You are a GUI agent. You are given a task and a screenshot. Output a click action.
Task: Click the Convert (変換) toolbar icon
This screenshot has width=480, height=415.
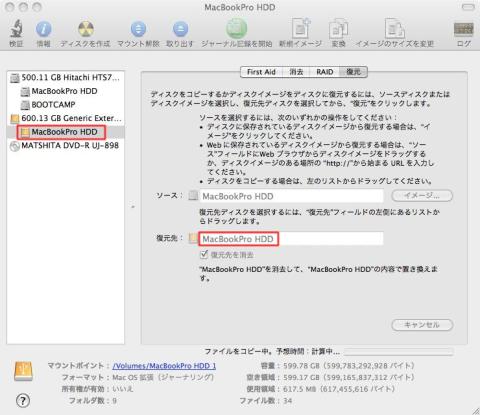338,29
